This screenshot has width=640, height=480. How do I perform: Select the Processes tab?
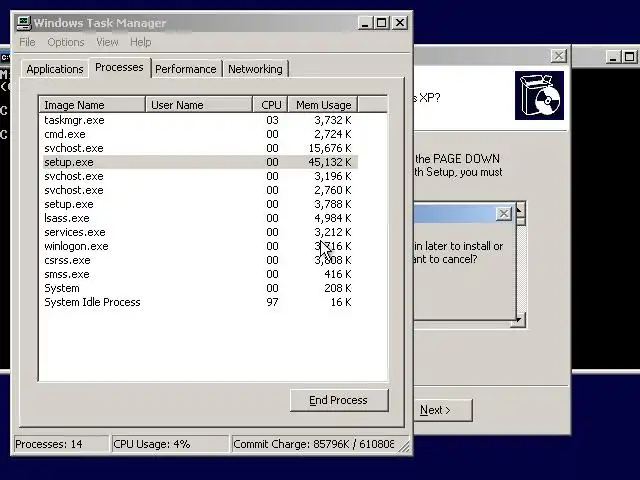coord(119,67)
